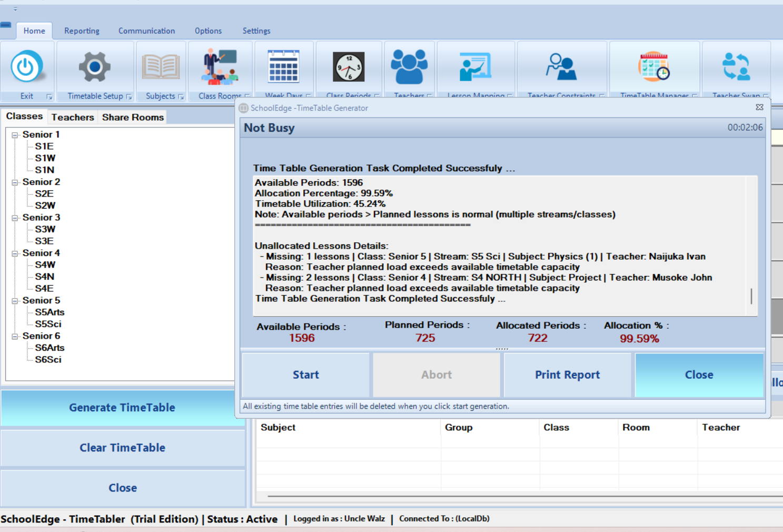783x532 pixels.
Task: Click the Subject column header
Action: click(x=348, y=427)
